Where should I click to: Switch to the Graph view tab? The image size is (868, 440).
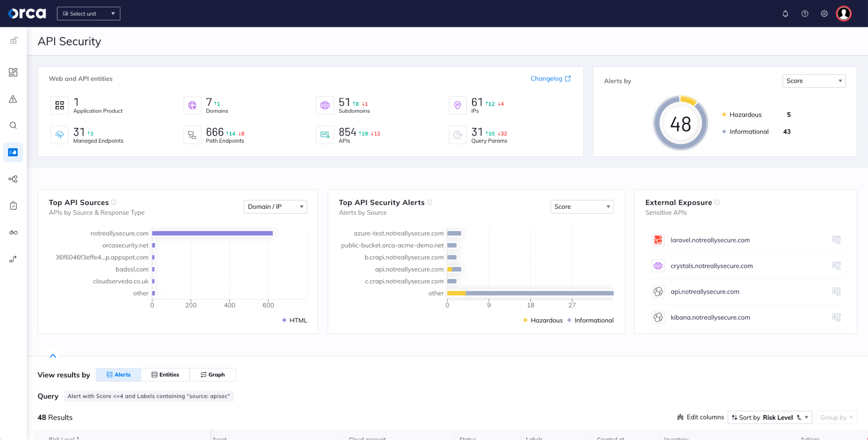pos(213,374)
